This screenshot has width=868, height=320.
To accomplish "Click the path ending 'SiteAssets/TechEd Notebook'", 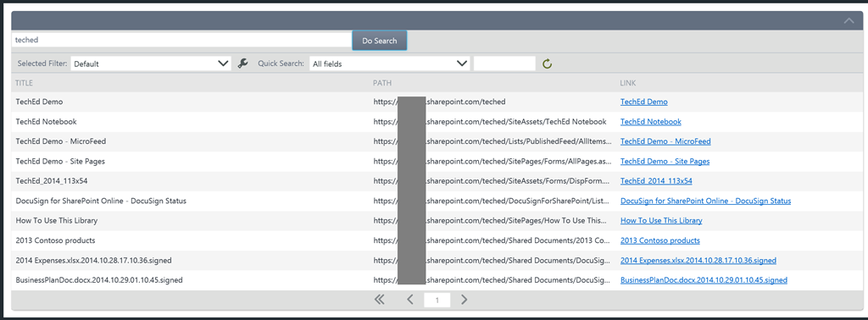I will pos(490,122).
